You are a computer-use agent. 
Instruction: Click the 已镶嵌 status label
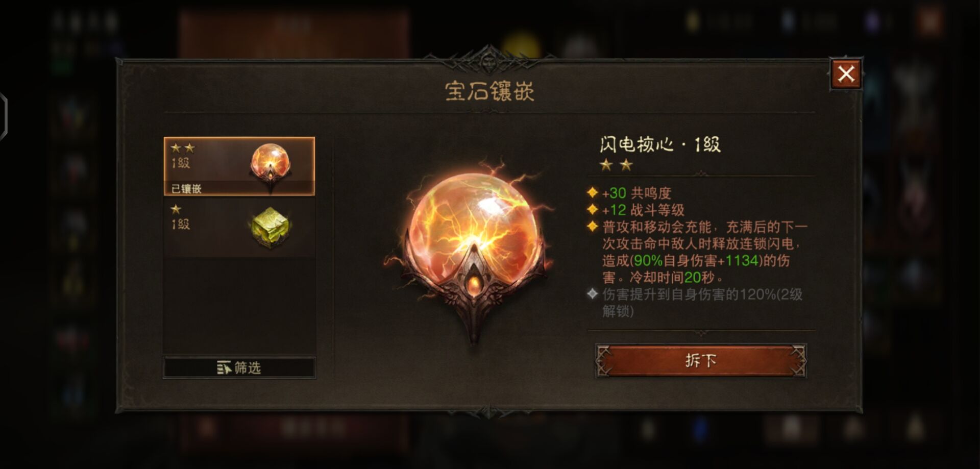[x=186, y=189]
